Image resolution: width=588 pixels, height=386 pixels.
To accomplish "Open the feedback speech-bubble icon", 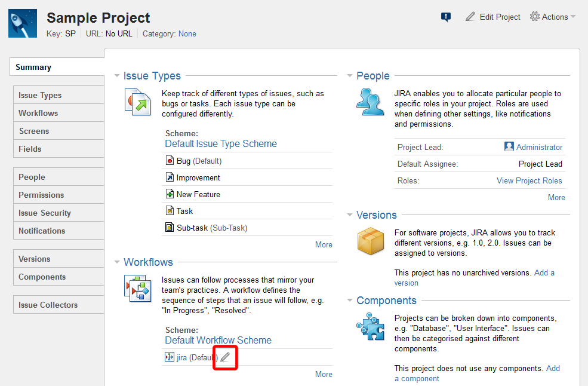I will 445,17.
